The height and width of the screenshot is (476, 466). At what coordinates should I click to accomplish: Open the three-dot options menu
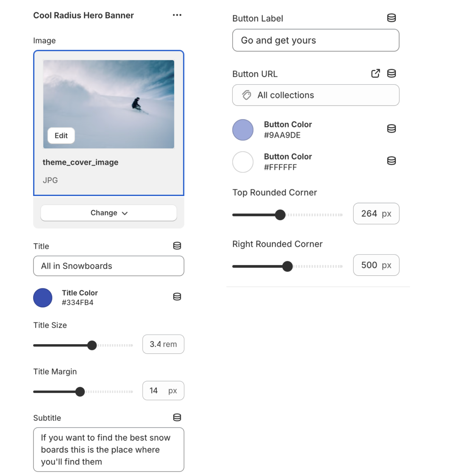(x=177, y=15)
